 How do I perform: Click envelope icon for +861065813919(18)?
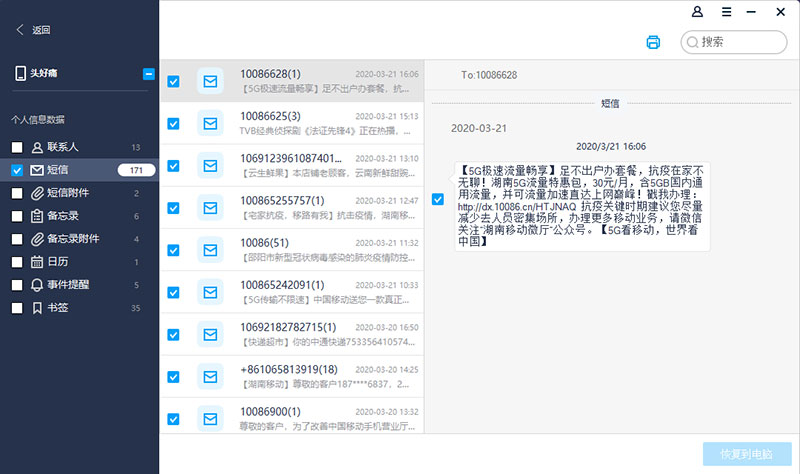pos(210,376)
